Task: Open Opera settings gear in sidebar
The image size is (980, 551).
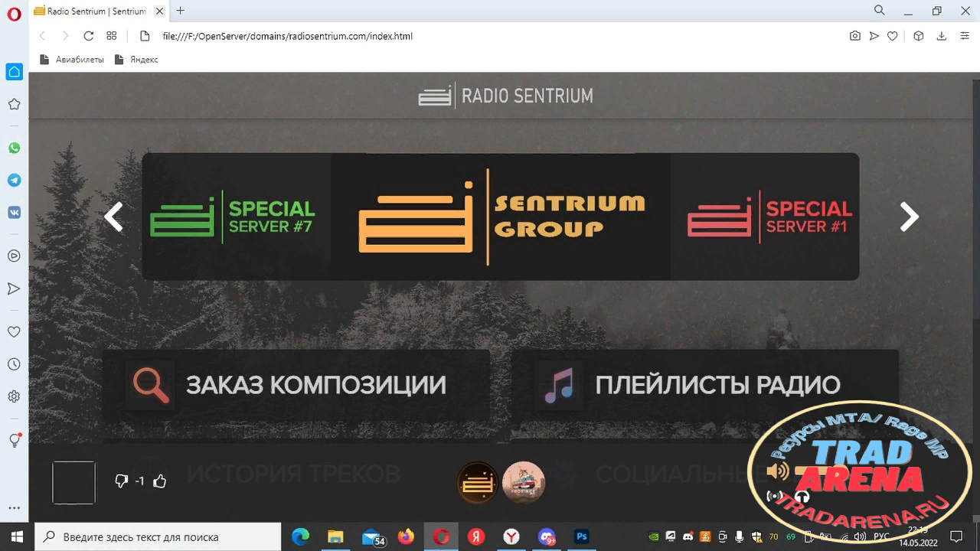Action: (x=14, y=396)
